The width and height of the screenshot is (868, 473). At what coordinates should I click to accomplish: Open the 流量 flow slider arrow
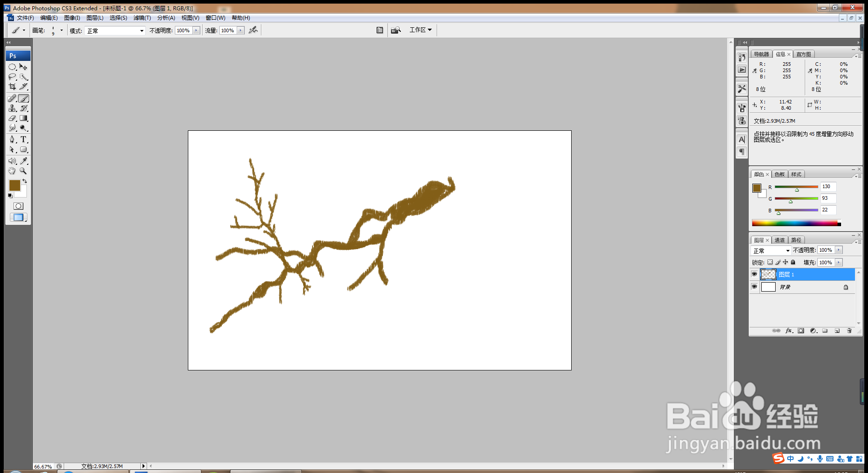[x=240, y=30]
